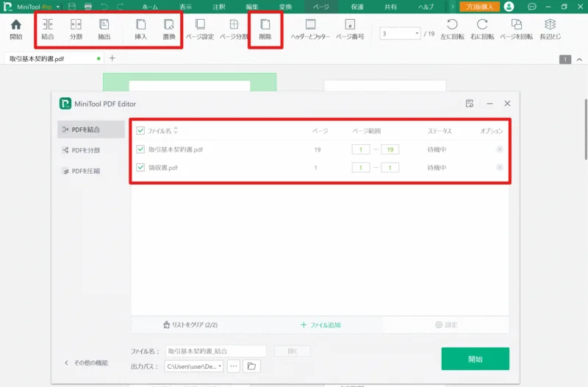
Task: Click the undo arrow in title bar
Action: coord(104,7)
